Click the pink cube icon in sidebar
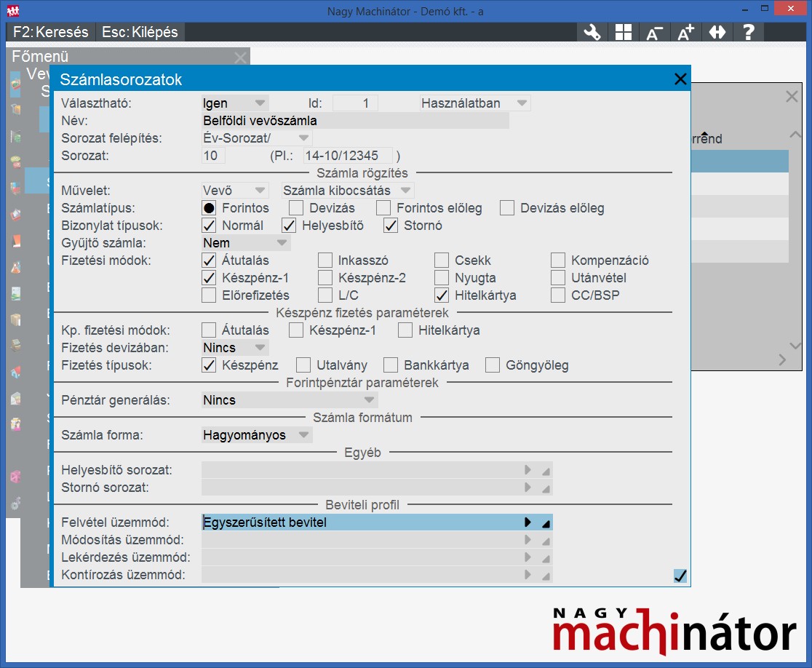812x668 pixels. 15,477
